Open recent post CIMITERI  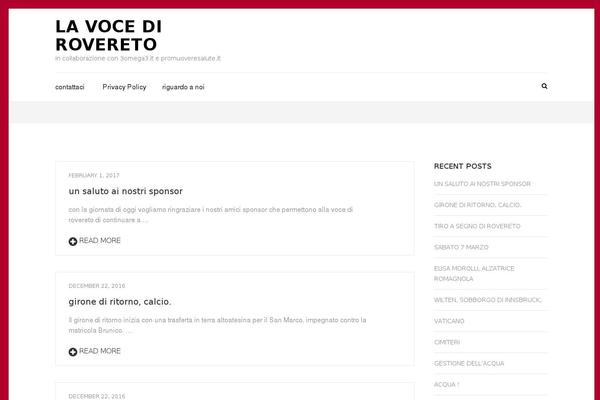(447, 342)
